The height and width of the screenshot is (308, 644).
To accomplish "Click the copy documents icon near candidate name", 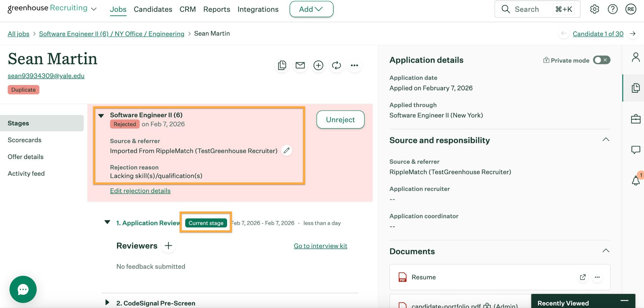I will click(x=282, y=65).
